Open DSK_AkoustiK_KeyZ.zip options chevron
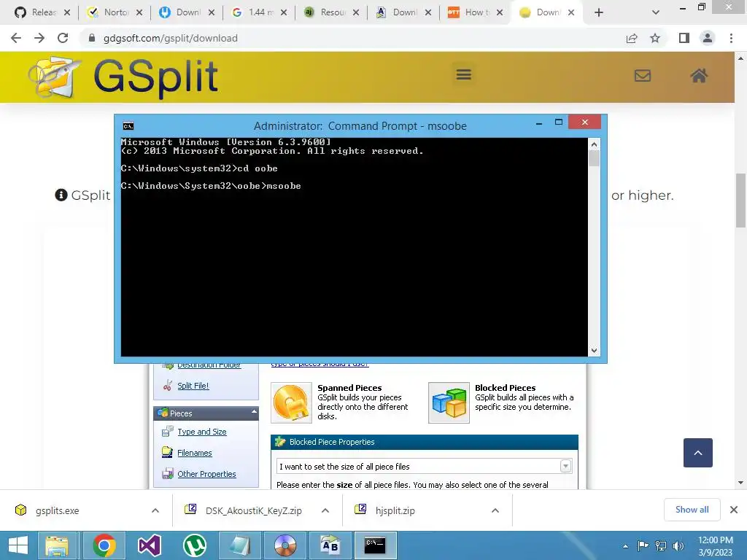The image size is (747, 560). click(325, 510)
